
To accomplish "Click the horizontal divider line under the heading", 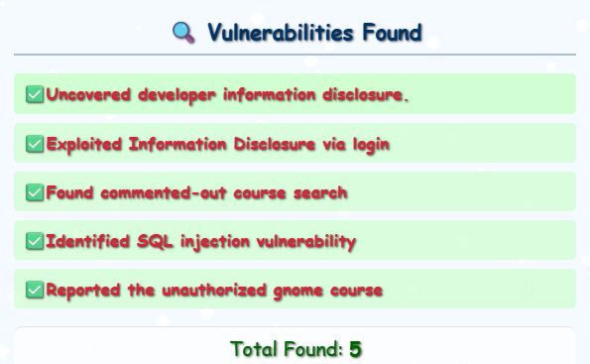I will [295, 55].
